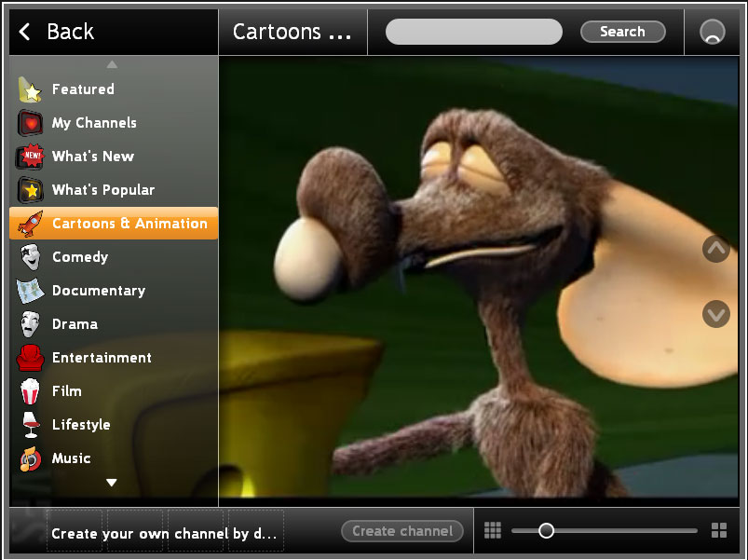This screenshot has height=560, width=748.
Task: Click the cartoon mouse video preview
Action: point(479,277)
